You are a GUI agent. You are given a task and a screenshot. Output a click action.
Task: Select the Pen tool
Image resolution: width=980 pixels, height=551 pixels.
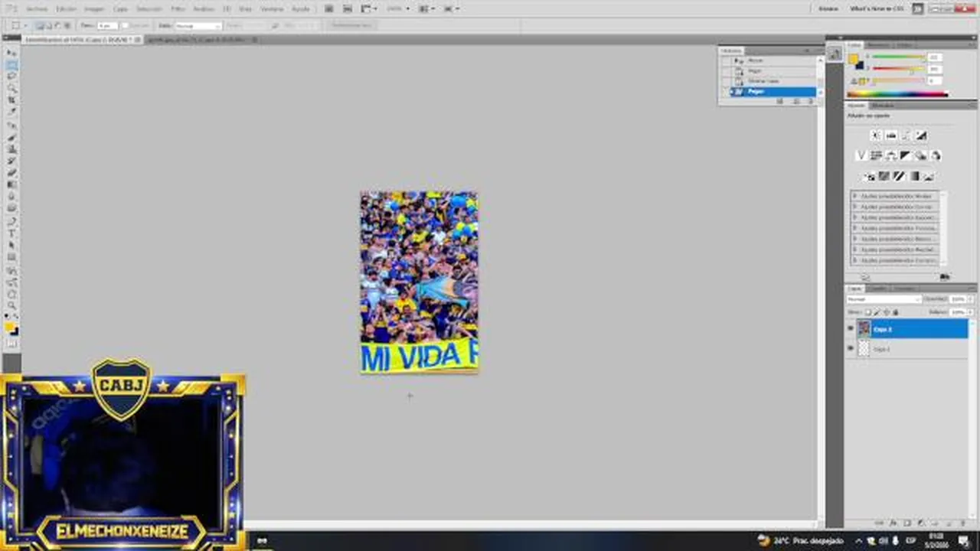point(11,222)
